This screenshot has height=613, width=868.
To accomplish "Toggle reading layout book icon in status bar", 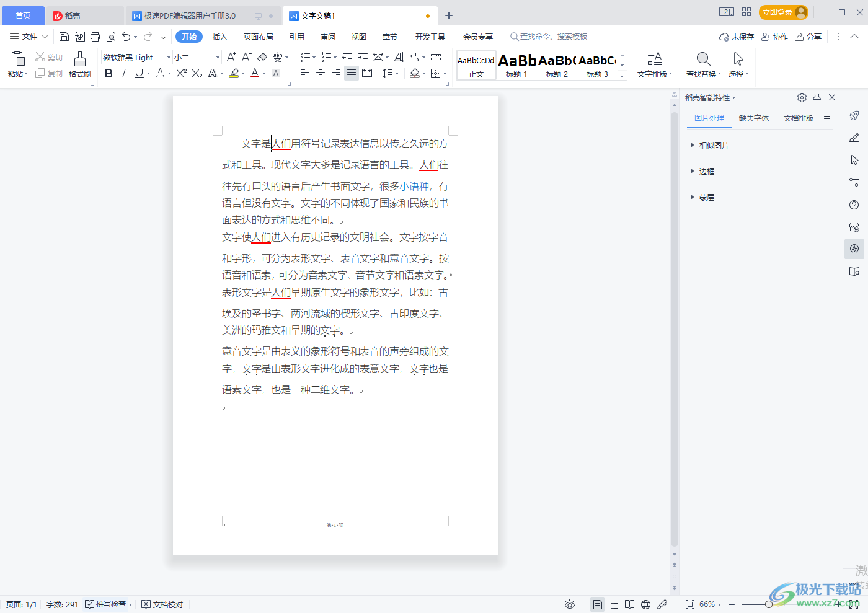I will tap(630, 604).
